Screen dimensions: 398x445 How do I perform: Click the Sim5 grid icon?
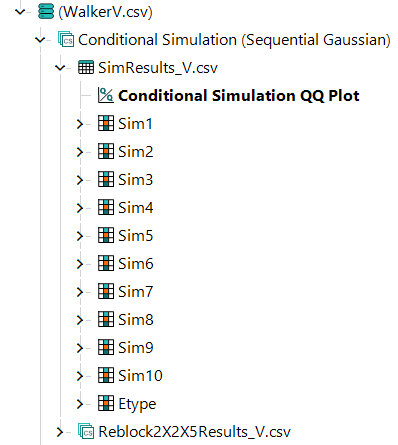[x=106, y=236]
